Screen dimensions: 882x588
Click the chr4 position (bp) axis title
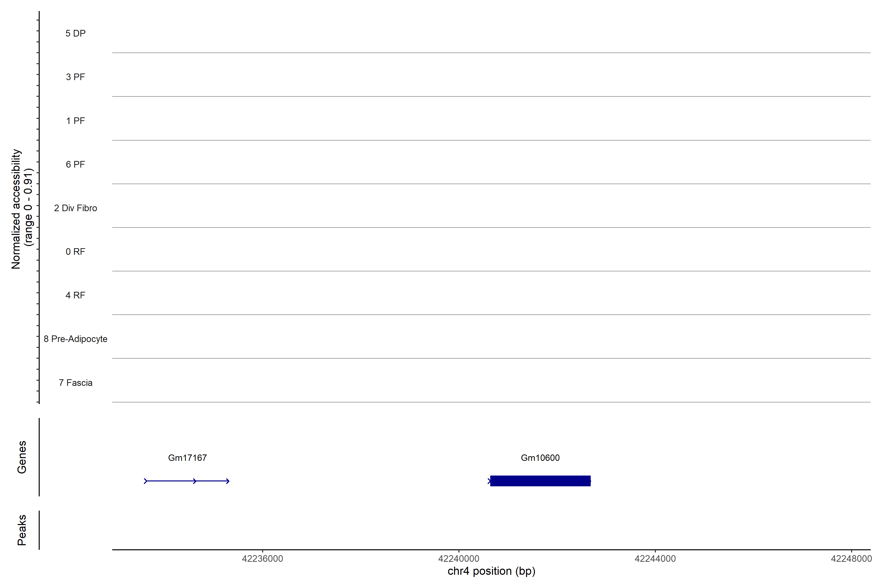pyautogui.click(x=491, y=571)
